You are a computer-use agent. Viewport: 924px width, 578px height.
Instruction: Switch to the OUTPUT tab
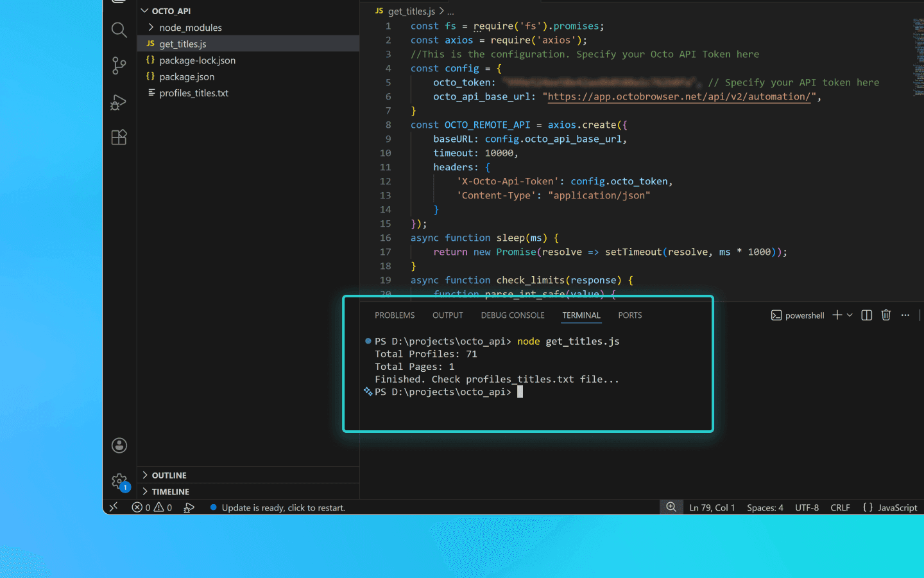[x=447, y=315]
